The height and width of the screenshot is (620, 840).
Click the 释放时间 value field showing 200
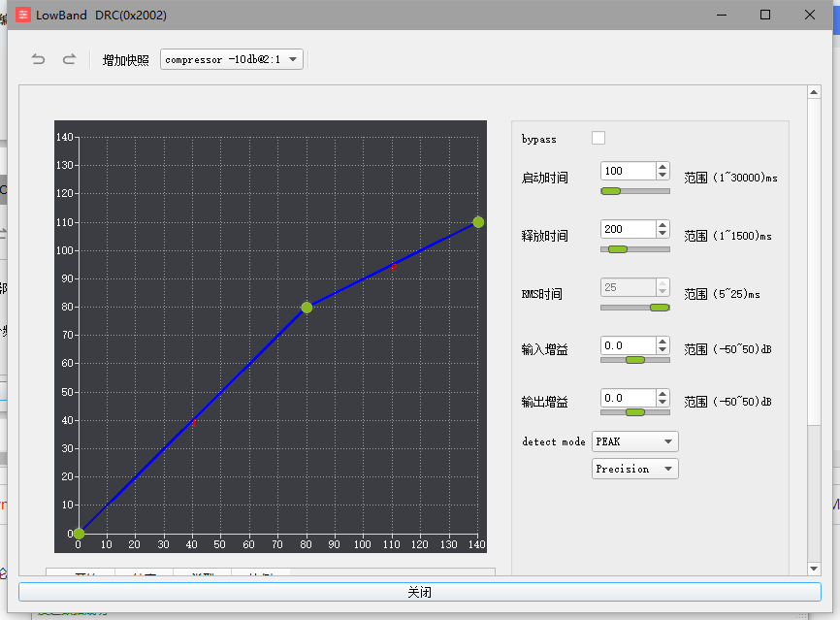coord(629,229)
